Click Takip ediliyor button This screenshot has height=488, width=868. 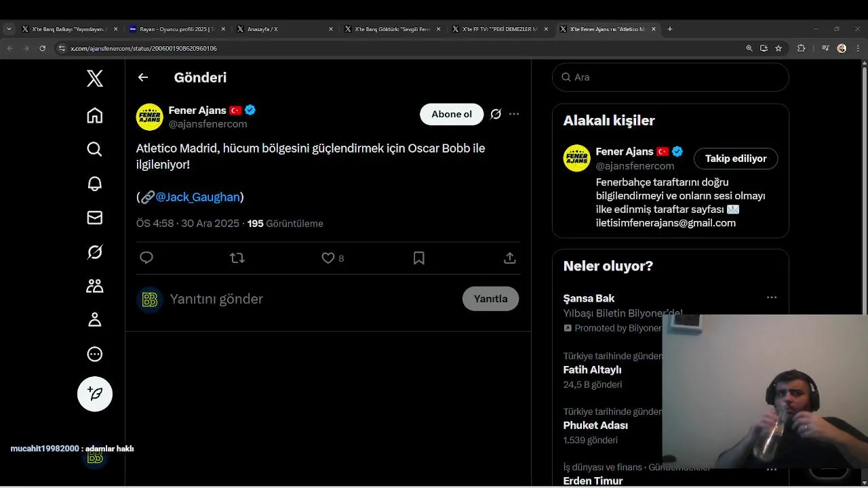click(736, 159)
